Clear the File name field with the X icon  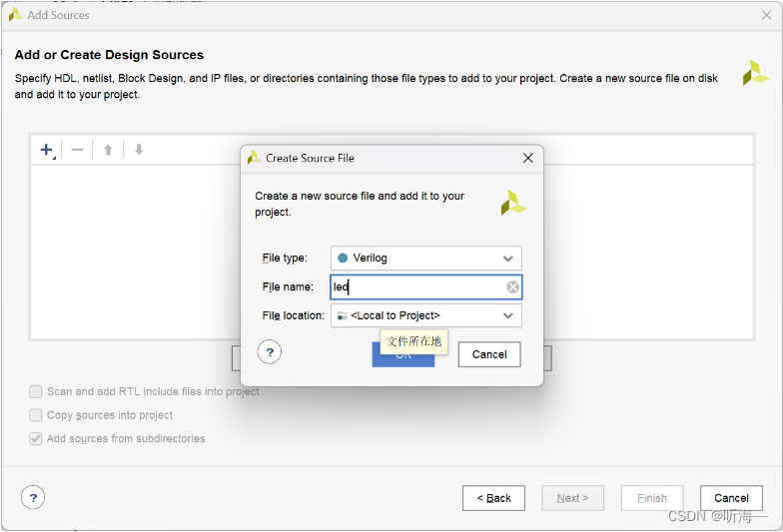click(513, 287)
